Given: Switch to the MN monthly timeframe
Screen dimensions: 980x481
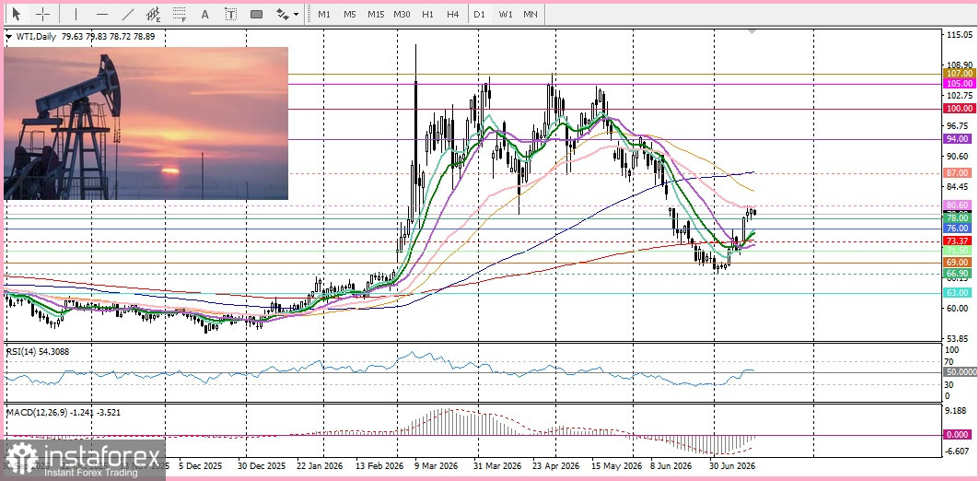Looking at the screenshot, I should (530, 14).
